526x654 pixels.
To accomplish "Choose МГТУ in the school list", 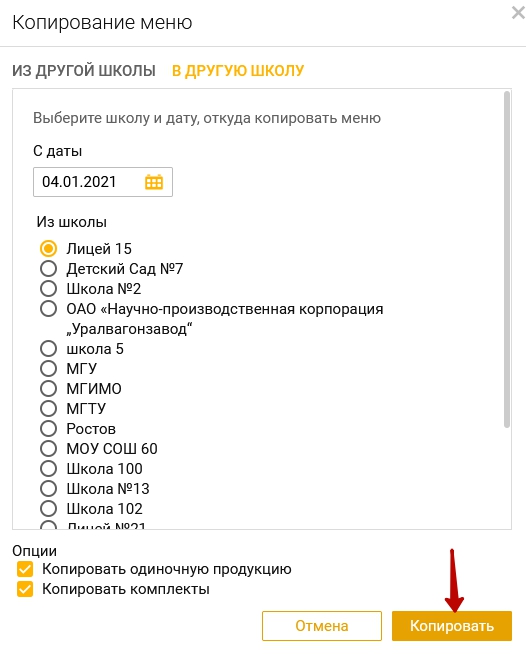I will [x=48, y=409].
